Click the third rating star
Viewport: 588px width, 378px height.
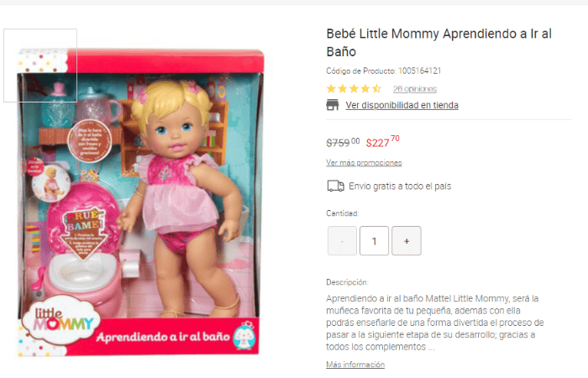coord(354,89)
